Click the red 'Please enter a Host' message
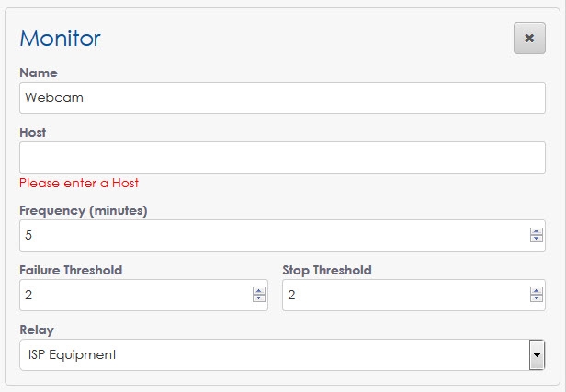 (79, 183)
